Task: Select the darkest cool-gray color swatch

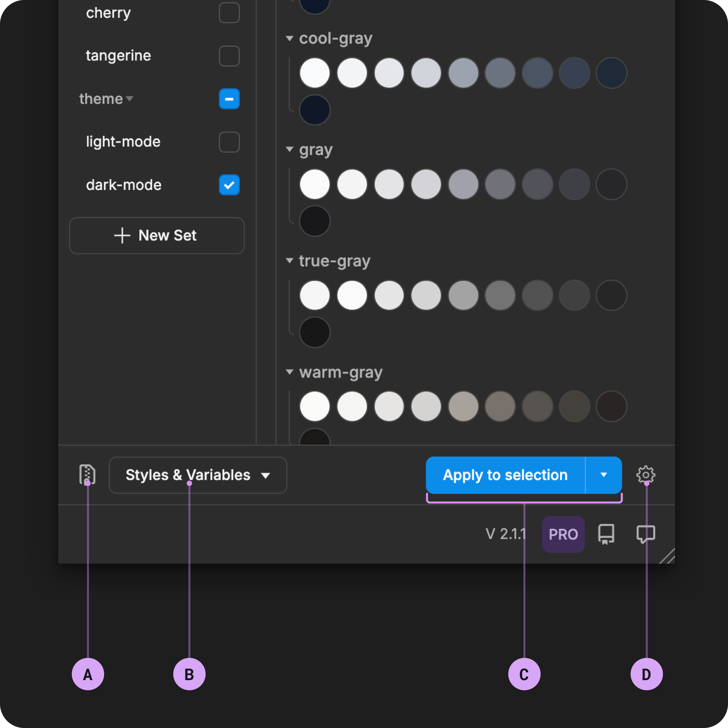Action: [x=315, y=110]
